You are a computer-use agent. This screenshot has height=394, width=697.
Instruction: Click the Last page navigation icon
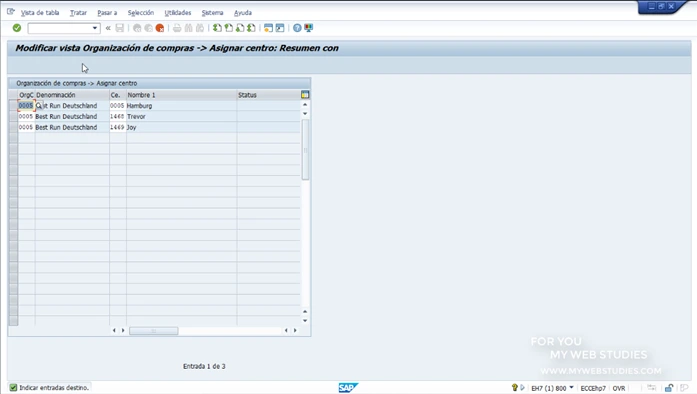click(251, 28)
